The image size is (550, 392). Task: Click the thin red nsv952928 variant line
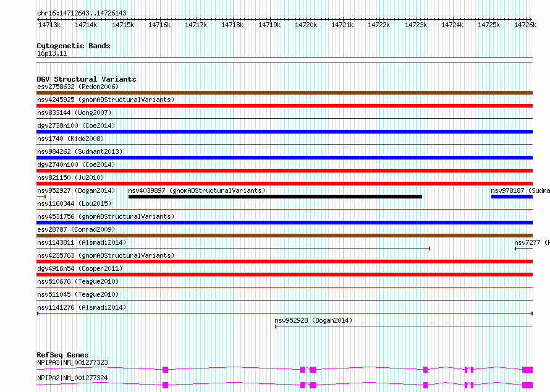[x=404, y=326]
